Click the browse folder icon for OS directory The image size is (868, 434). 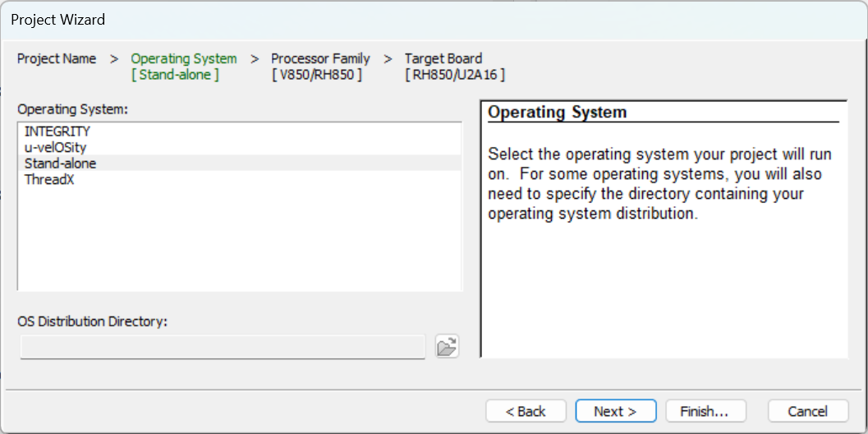click(x=447, y=347)
